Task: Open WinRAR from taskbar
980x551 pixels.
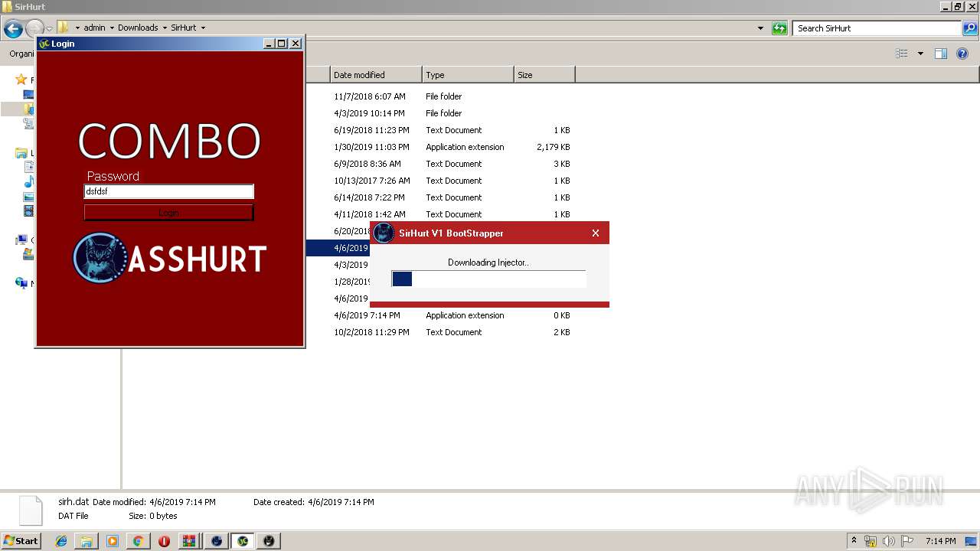Action: point(189,541)
